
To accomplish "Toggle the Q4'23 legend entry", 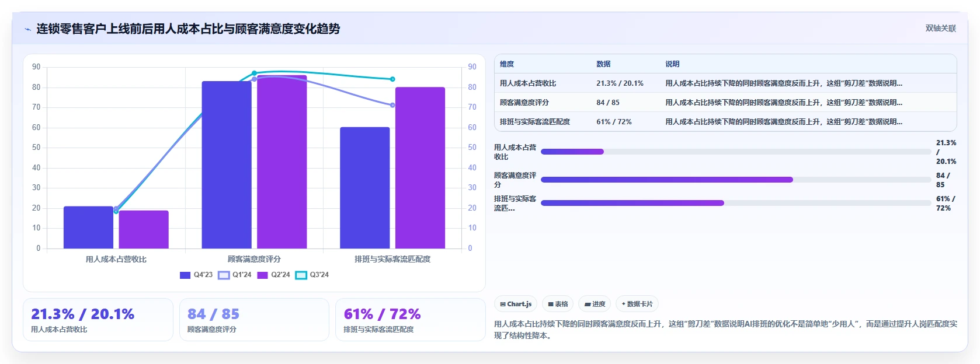I will [196, 275].
